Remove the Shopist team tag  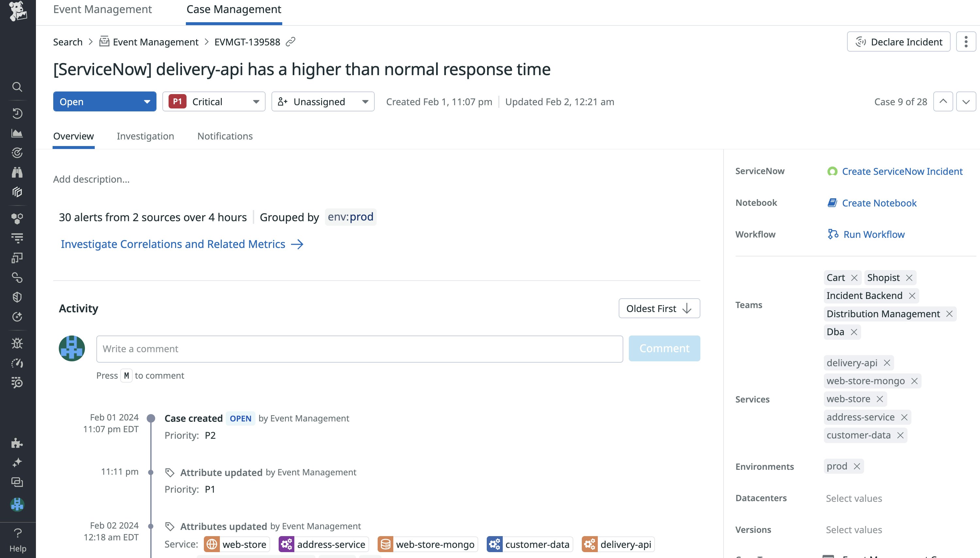click(x=909, y=278)
